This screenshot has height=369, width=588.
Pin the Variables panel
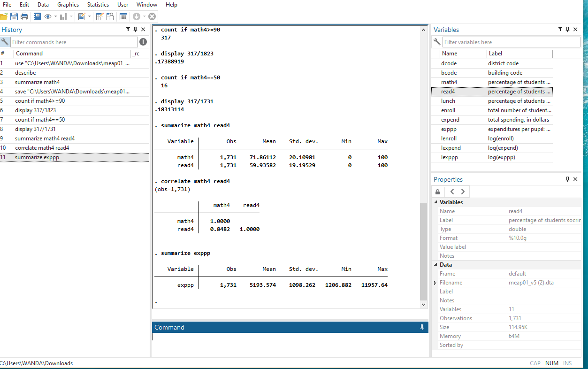click(568, 30)
